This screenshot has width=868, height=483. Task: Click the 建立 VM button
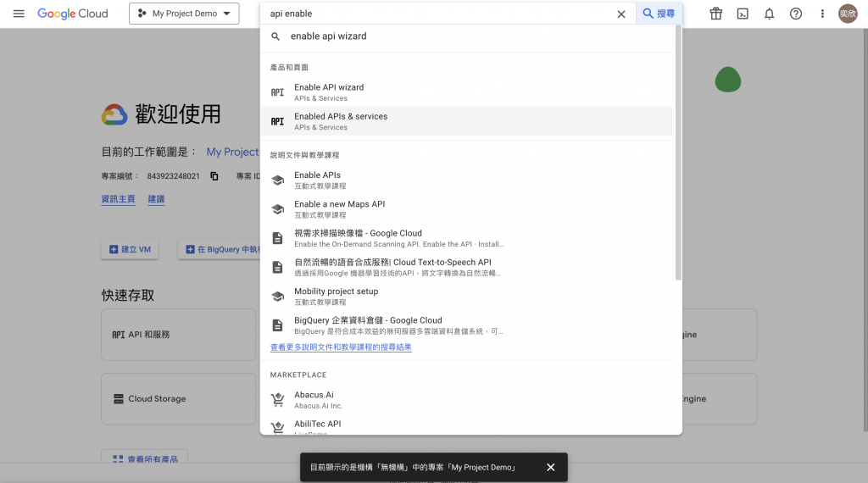coord(130,249)
